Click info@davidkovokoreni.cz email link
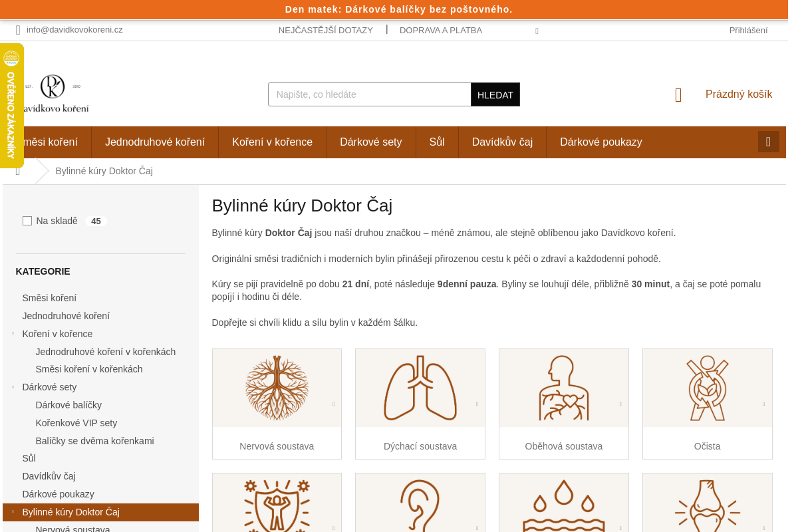The width and height of the screenshot is (798, 532). 74,30
